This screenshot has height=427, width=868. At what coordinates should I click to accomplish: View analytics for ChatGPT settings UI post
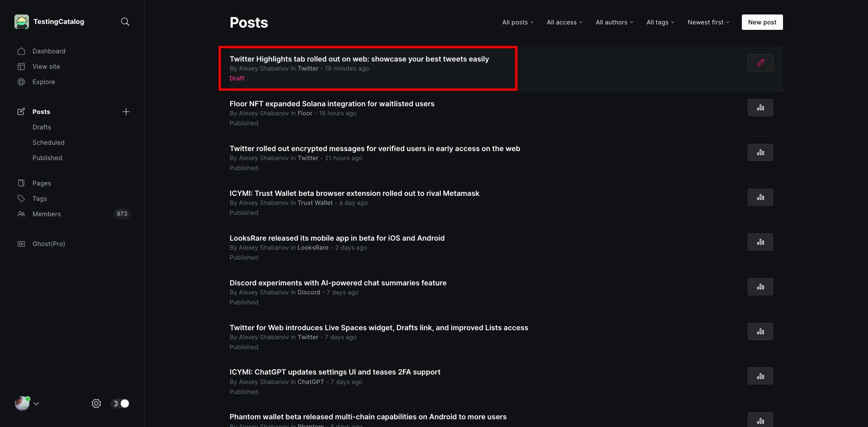(760, 376)
